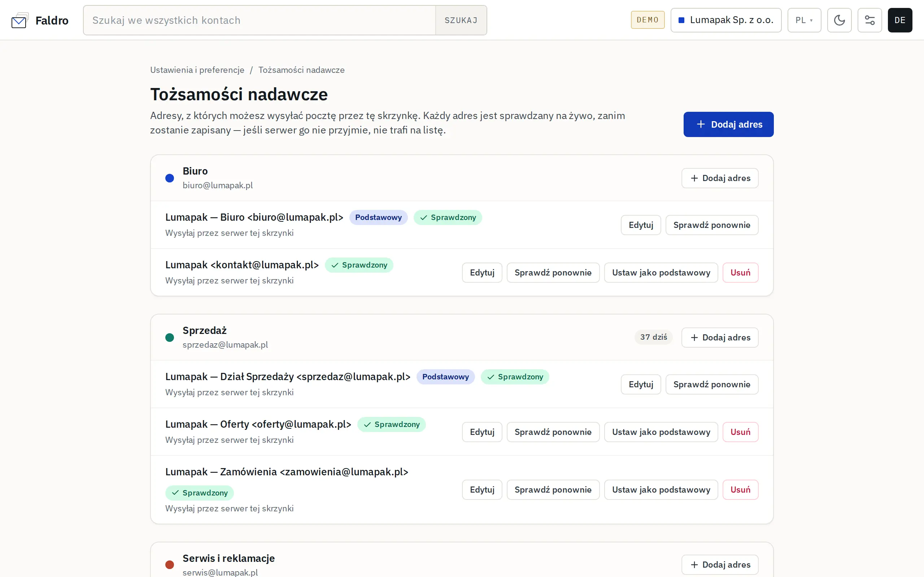Click the SZUKAJ search button

(x=461, y=20)
